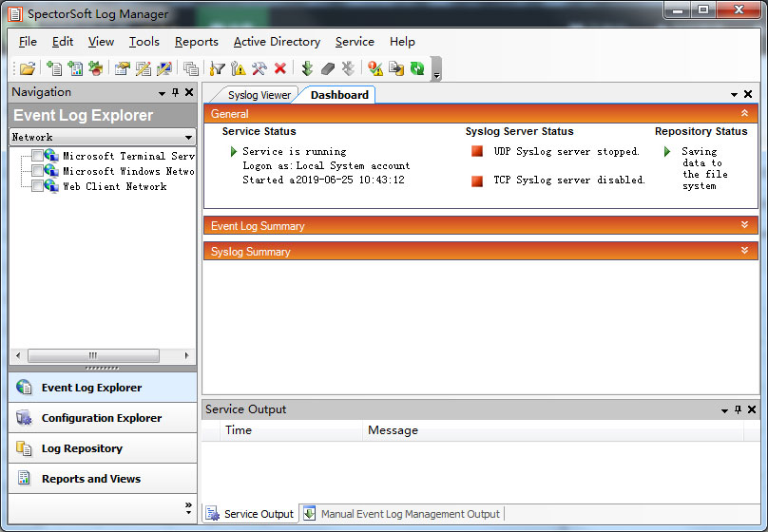
Task: Click the green refresh toolbar icon
Action: click(417, 68)
